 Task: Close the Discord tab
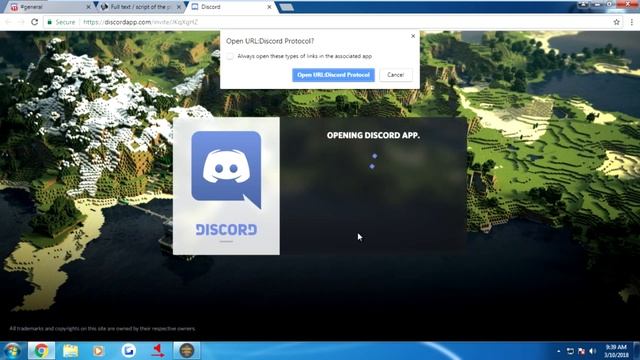coord(269,7)
